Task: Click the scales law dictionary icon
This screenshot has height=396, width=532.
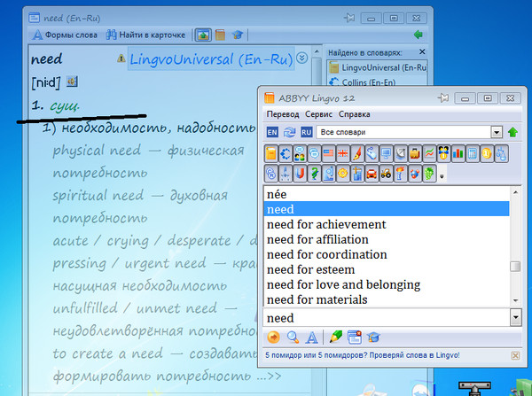Action: click(x=502, y=154)
